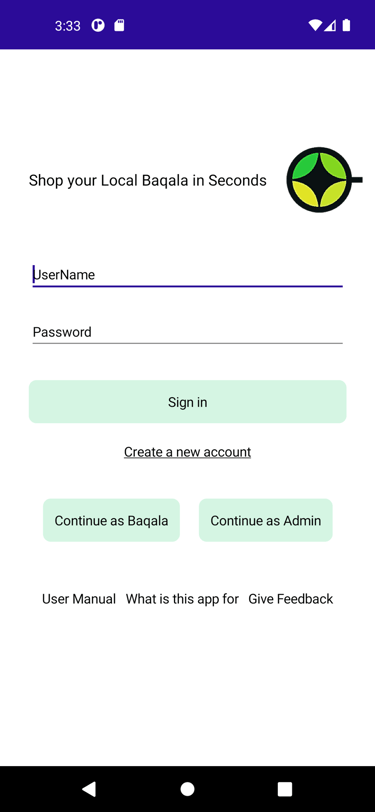Viewport: 375px width, 812px height.
Task: Tap the SD card notification icon
Action: pos(119,25)
